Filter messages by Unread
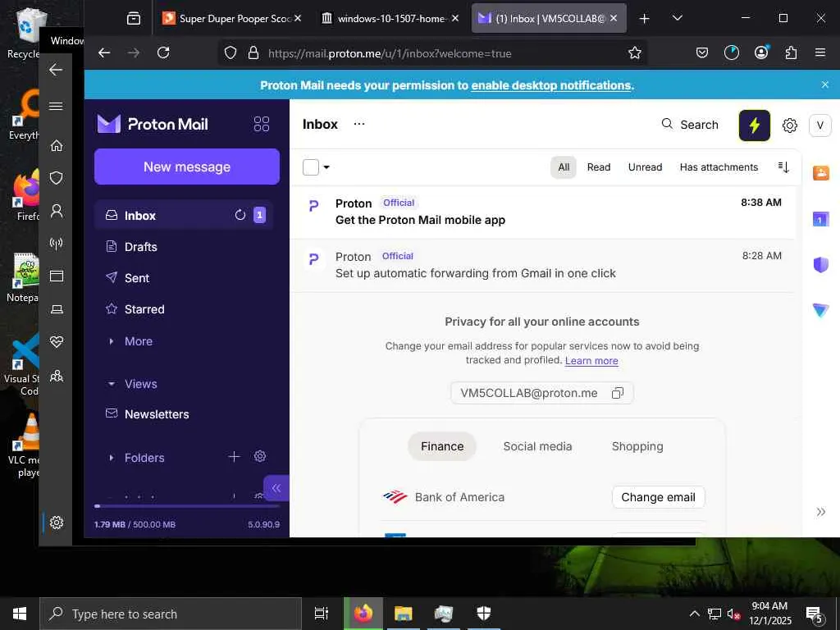 645,167
